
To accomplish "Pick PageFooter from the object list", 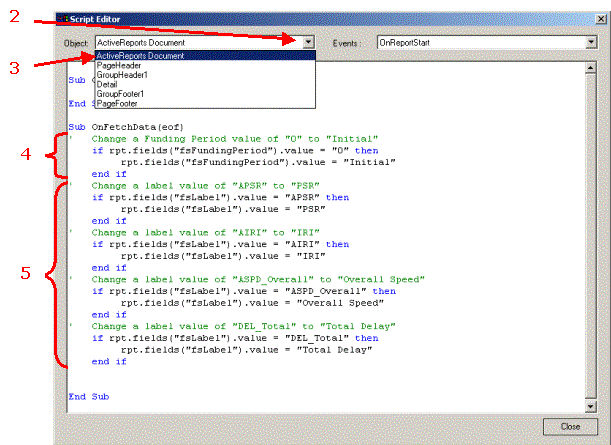I will click(x=205, y=103).
